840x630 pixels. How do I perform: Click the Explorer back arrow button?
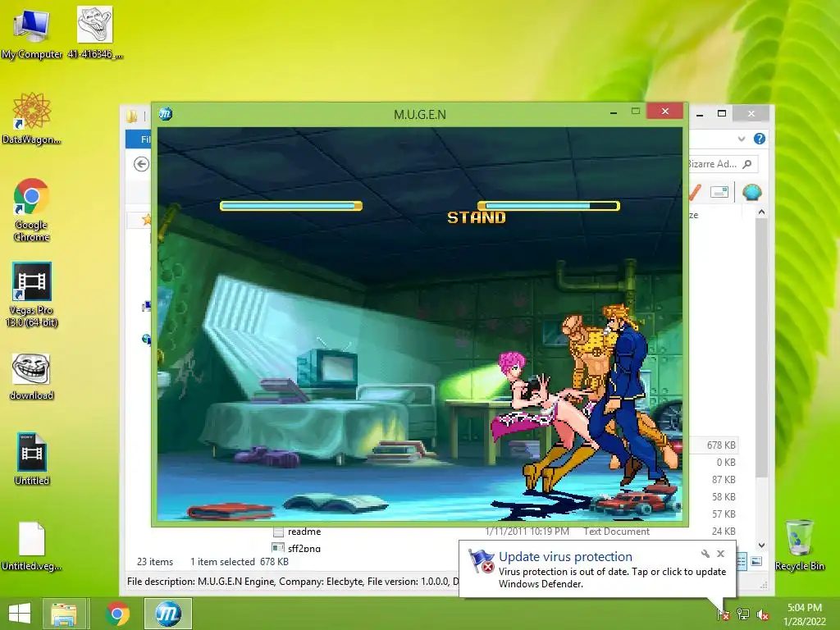[x=141, y=164]
